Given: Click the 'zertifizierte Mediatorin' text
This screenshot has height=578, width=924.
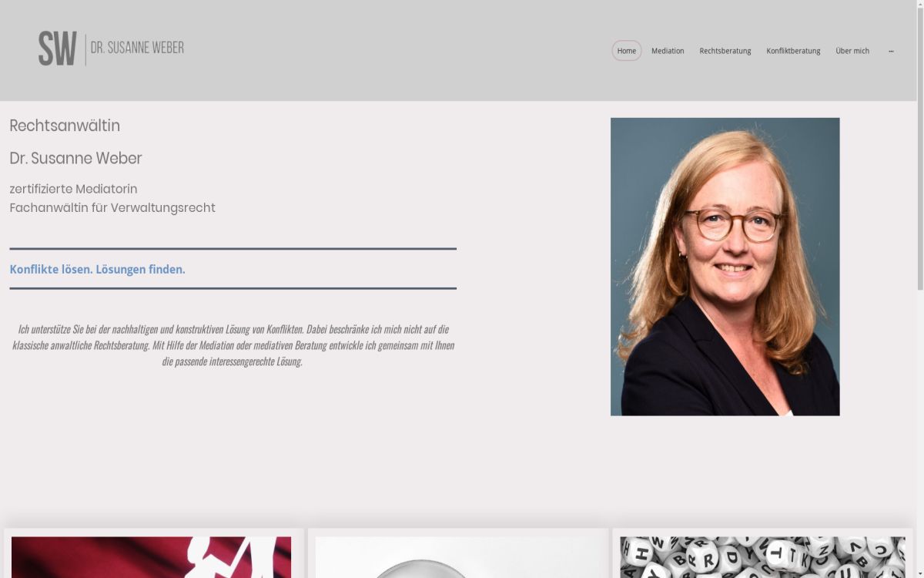Looking at the screenshot, I should point(73,189).
